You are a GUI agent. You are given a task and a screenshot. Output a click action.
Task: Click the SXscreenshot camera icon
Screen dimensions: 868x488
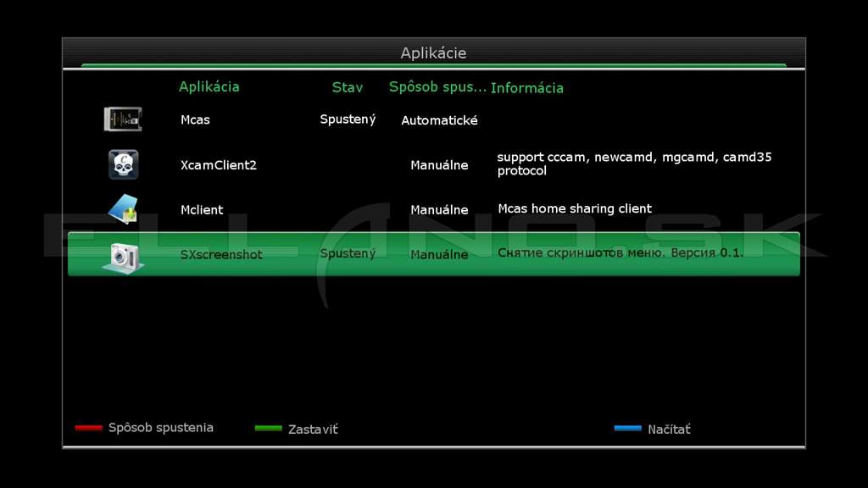coord(123,258)
